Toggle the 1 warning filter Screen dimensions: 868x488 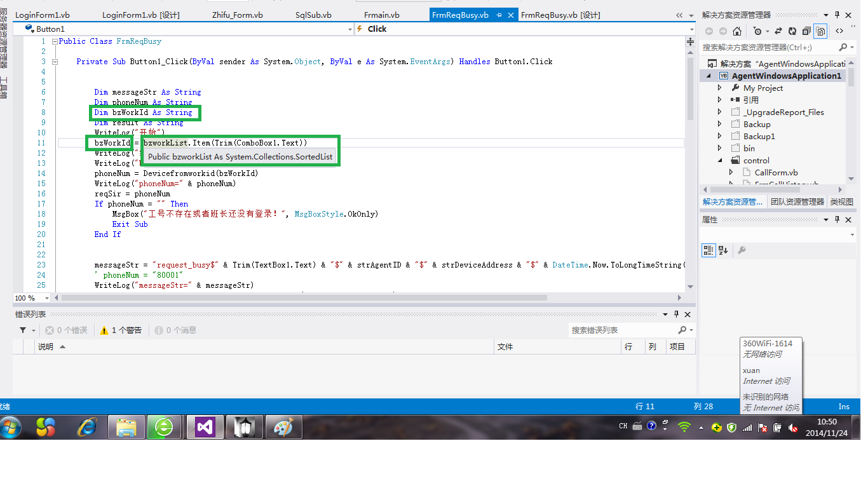pyautogui.click(x=121, y=330)
